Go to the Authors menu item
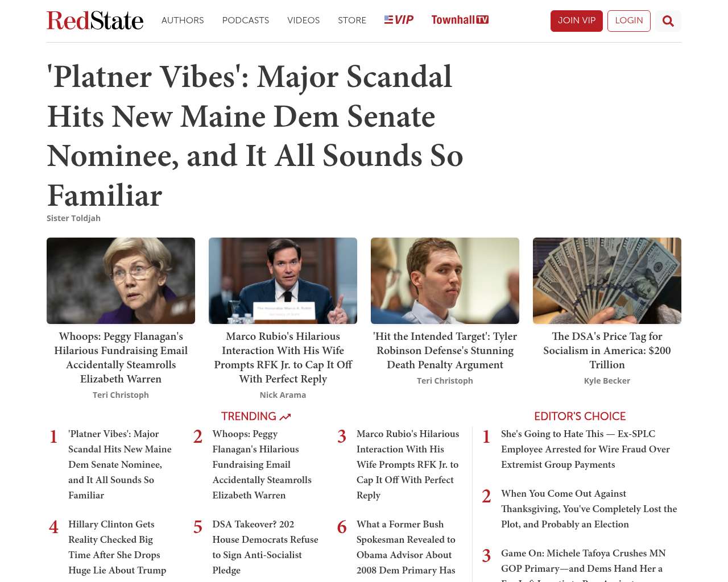The image size is (728, 582). 183,20
